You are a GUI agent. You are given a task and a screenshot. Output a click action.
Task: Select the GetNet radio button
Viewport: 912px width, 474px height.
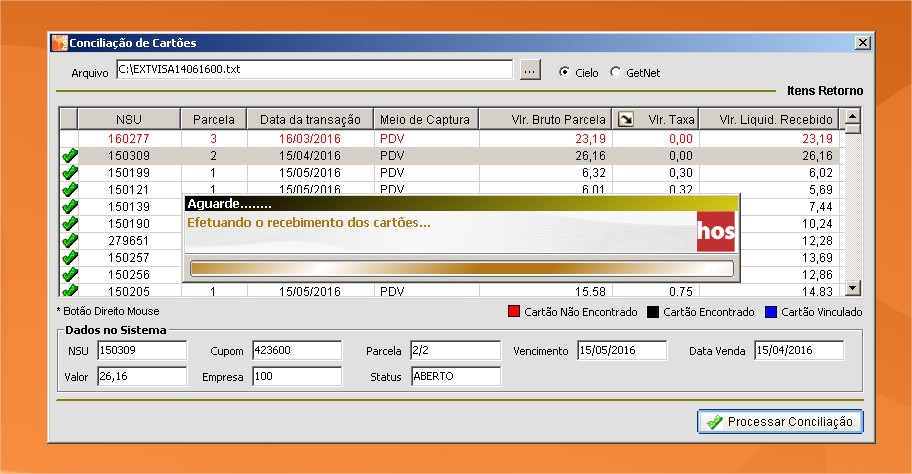(615, 73)
